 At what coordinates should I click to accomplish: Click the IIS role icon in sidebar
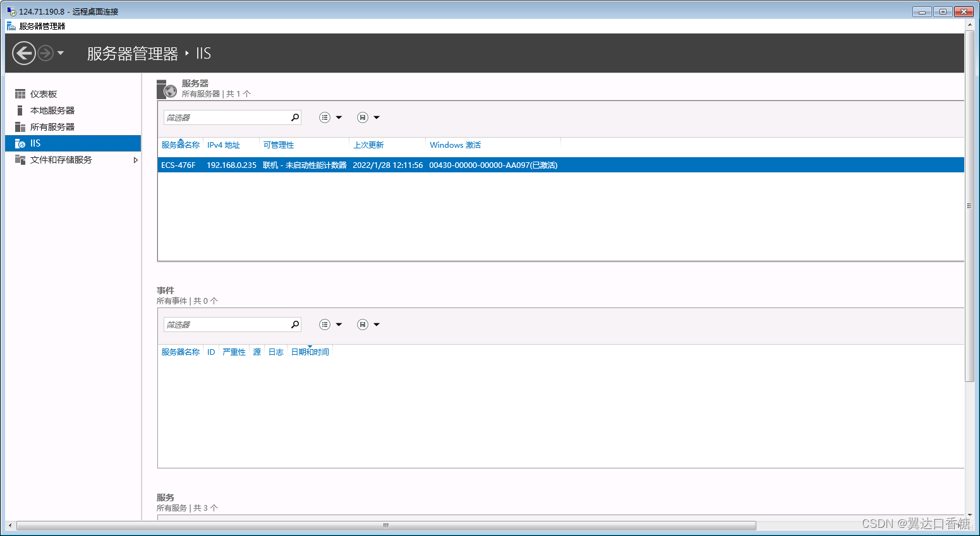(20, 143)
